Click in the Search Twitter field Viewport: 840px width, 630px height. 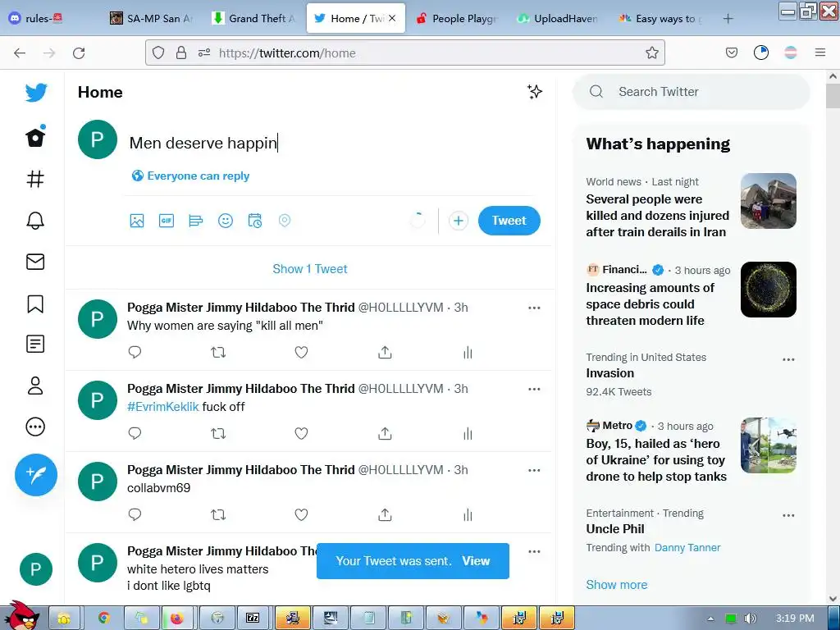pyautogui.click(x=691, y=92)
